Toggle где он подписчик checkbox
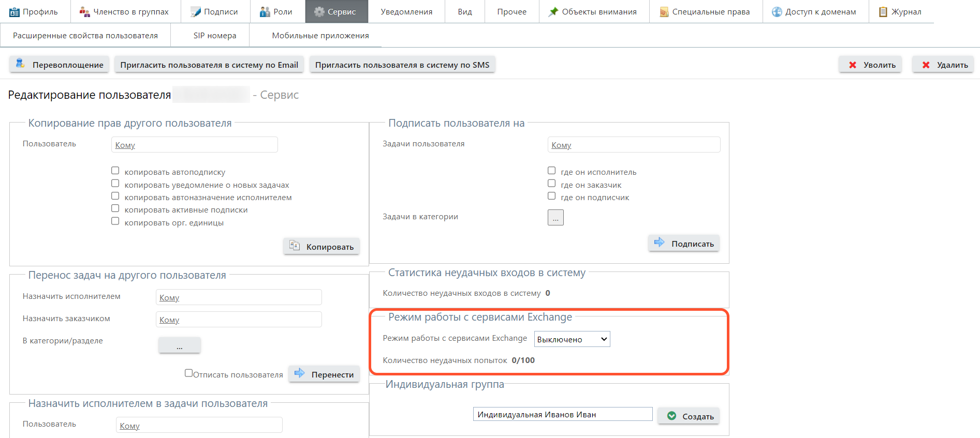This screenshot has width=980, height=438. pyautogui.click(x=551, y=196)
